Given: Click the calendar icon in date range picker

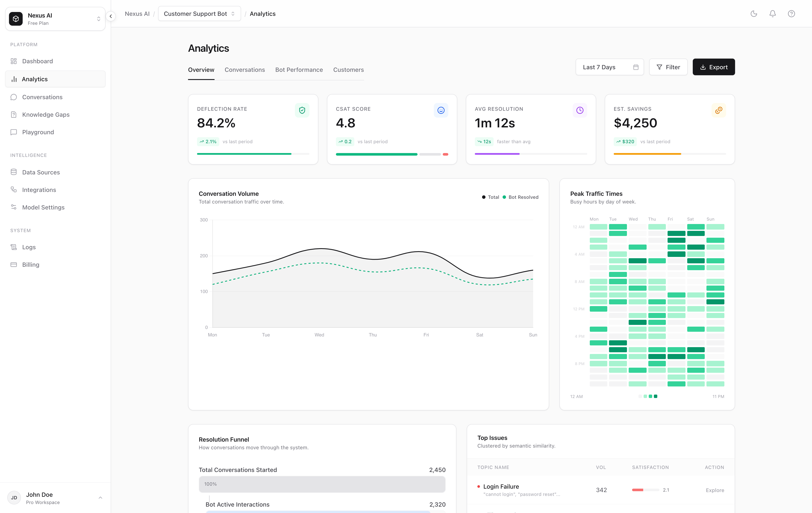Looking at the screenshot, I should (x=636, y=67).
